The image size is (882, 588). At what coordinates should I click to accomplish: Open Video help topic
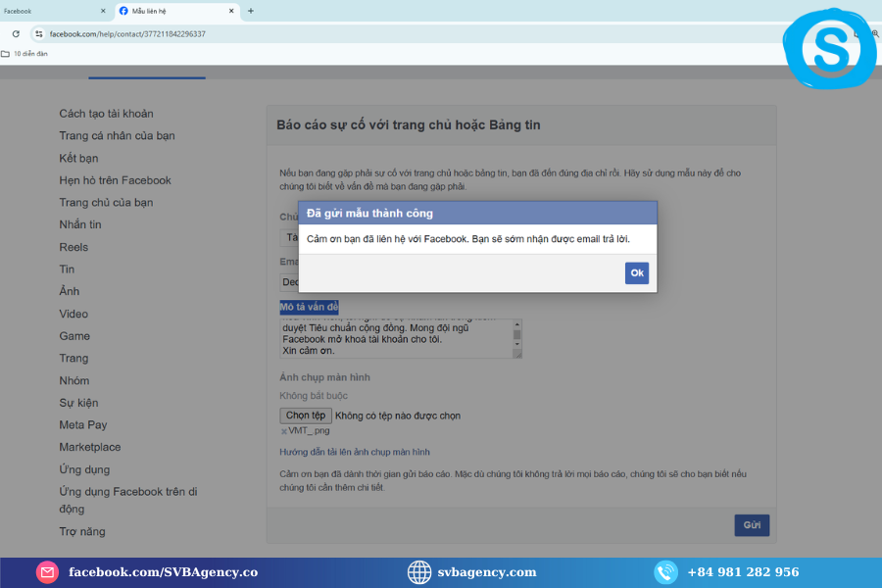pyautogui.click(x=73, y=314)
